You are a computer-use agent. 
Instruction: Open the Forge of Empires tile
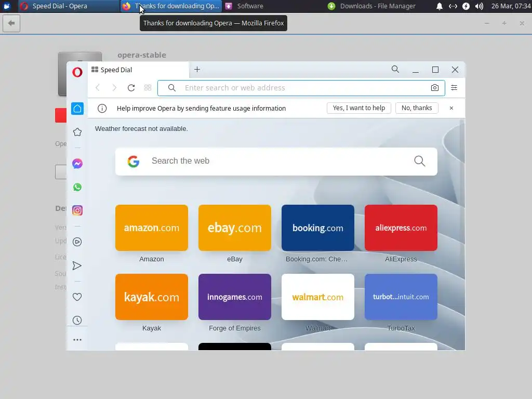click(235, 297)
